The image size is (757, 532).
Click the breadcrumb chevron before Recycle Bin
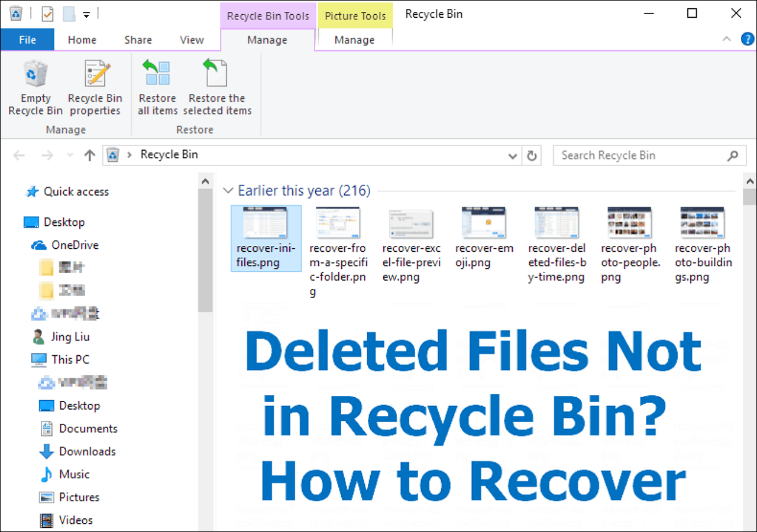[x=129, y=155]
